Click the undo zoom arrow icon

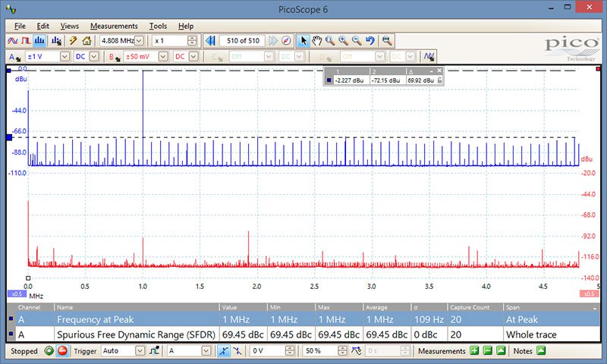click(x=370, y=40)
